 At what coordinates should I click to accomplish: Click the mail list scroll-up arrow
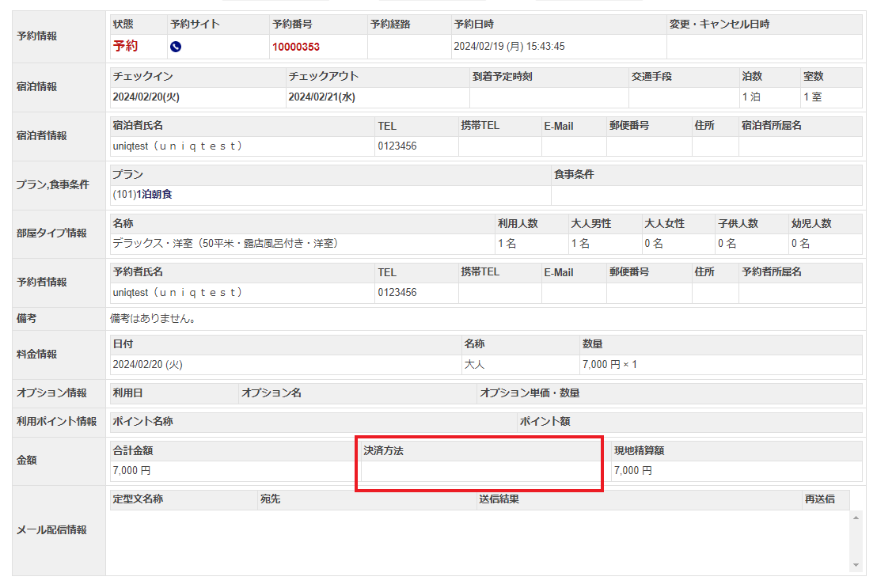click(855, 518)
